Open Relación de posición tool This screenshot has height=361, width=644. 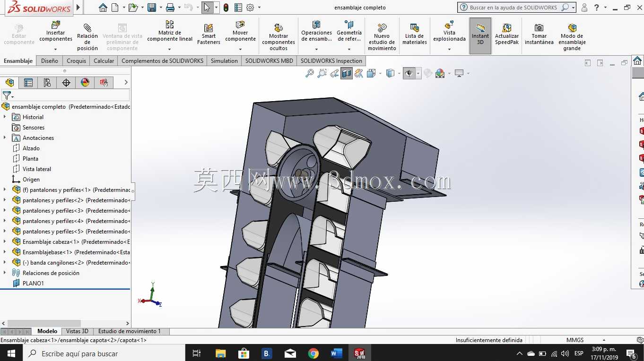point(87,36)
